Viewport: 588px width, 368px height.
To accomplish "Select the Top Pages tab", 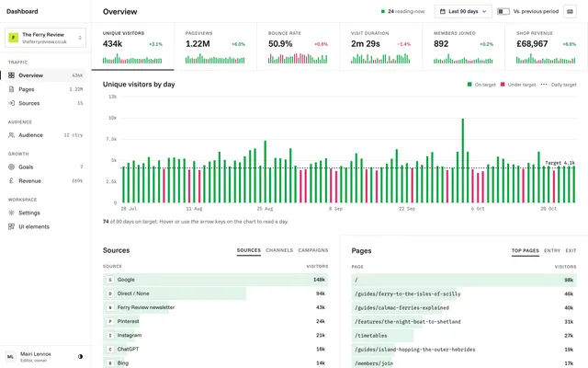I will (526, 250).
